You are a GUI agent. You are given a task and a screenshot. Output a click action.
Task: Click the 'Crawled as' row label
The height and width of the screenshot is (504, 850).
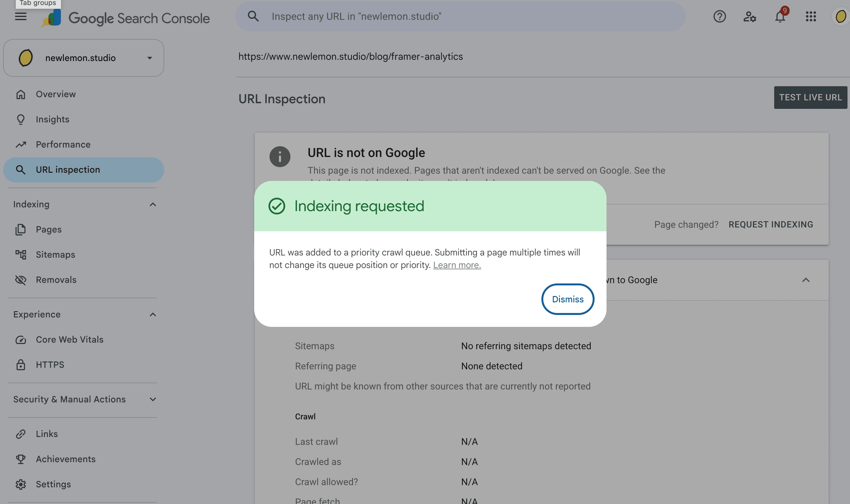318,462
